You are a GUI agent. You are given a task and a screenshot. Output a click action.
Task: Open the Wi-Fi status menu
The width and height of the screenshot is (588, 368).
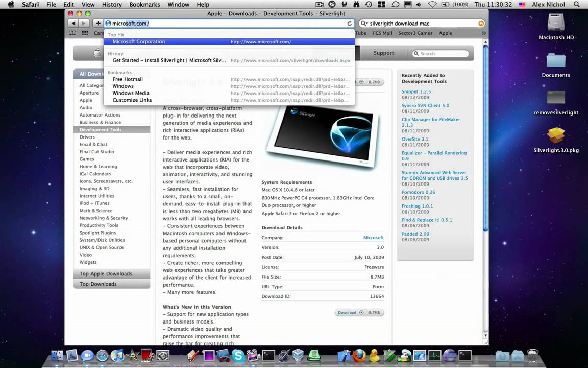[x=432, y=5]
